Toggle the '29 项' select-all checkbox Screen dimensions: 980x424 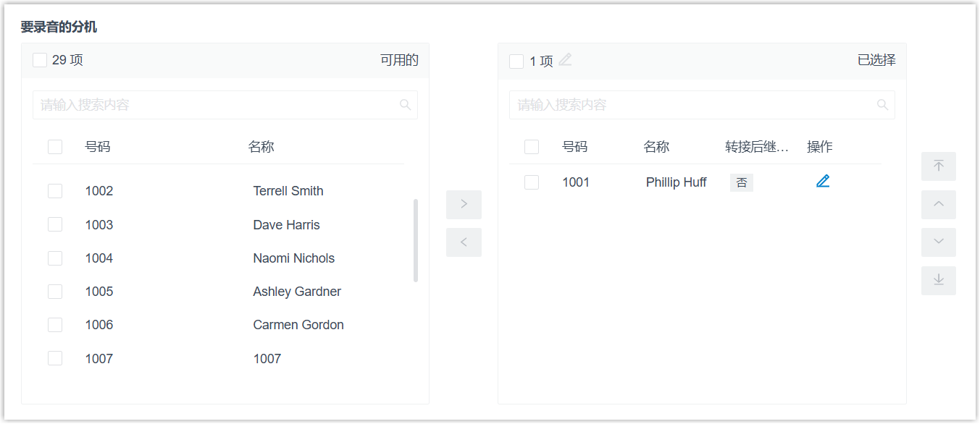click(x=40, y=60)
